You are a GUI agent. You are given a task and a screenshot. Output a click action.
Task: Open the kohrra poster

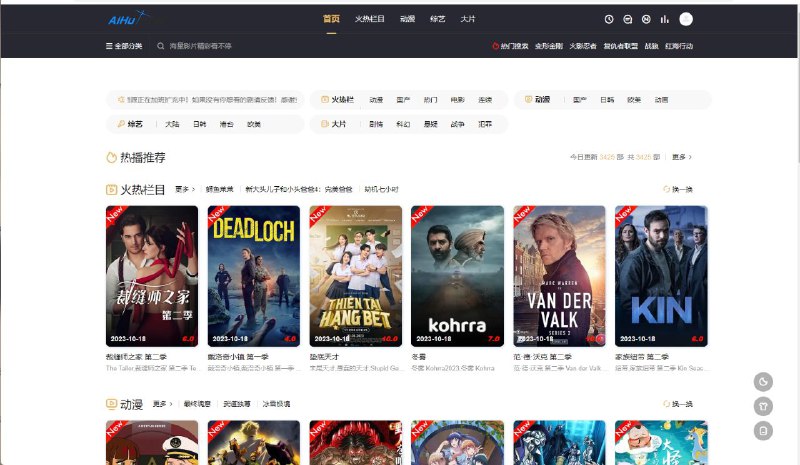point(457,276)
